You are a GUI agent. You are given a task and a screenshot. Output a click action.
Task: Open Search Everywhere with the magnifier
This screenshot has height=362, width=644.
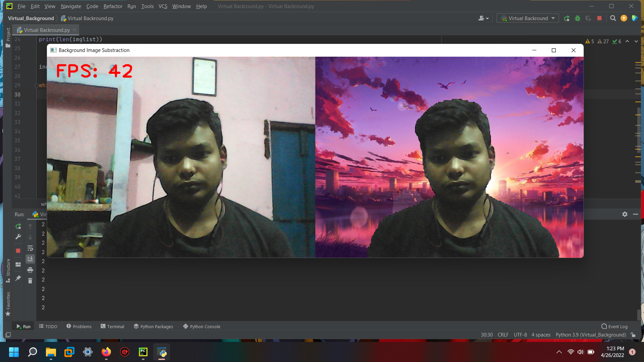pyautogui.click(x=613, y=18)
